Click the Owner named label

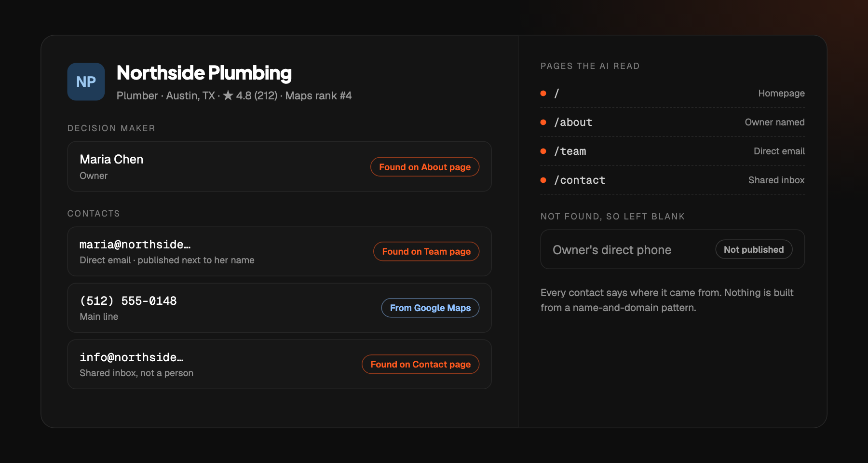[774, 122]
